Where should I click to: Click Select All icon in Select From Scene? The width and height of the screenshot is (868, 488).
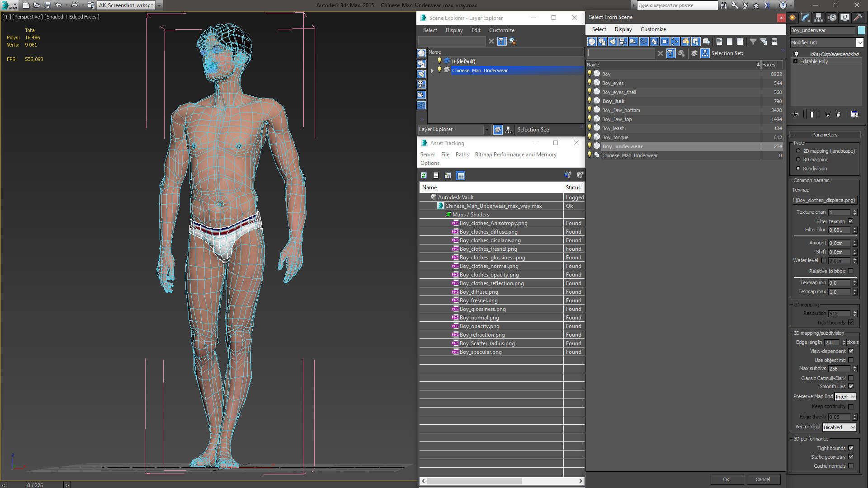(719, 42)
